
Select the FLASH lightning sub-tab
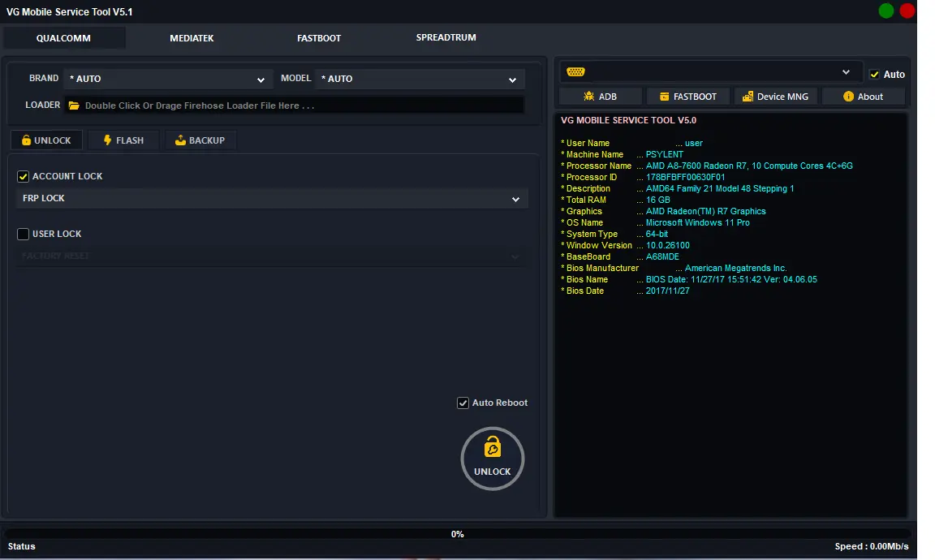pos(123,140)
